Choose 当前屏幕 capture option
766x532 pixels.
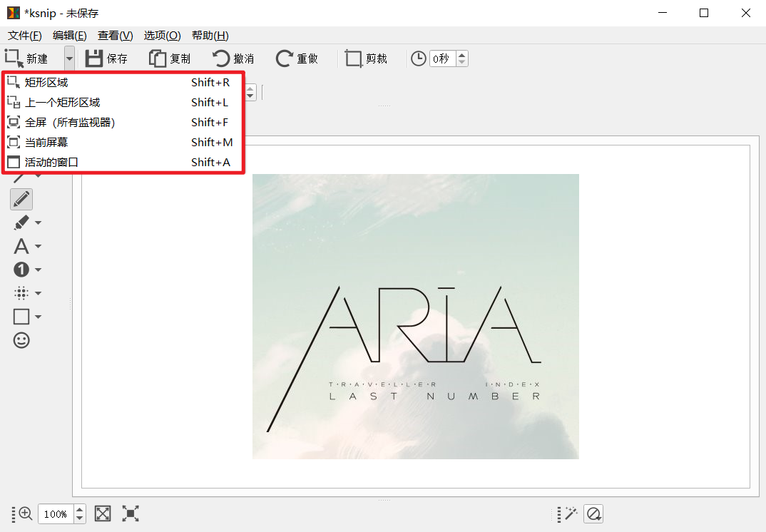[123, 143]
